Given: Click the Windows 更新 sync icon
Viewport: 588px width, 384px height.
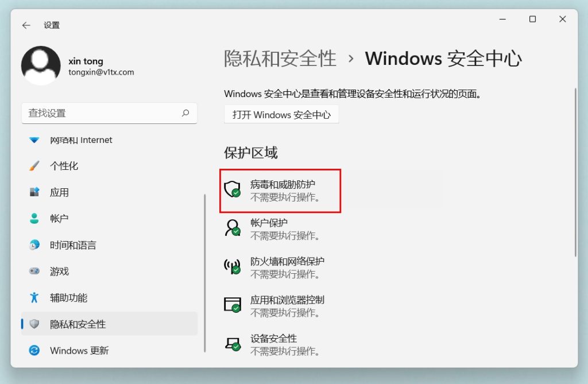Looking at the screenshot, I should (34, 350).
